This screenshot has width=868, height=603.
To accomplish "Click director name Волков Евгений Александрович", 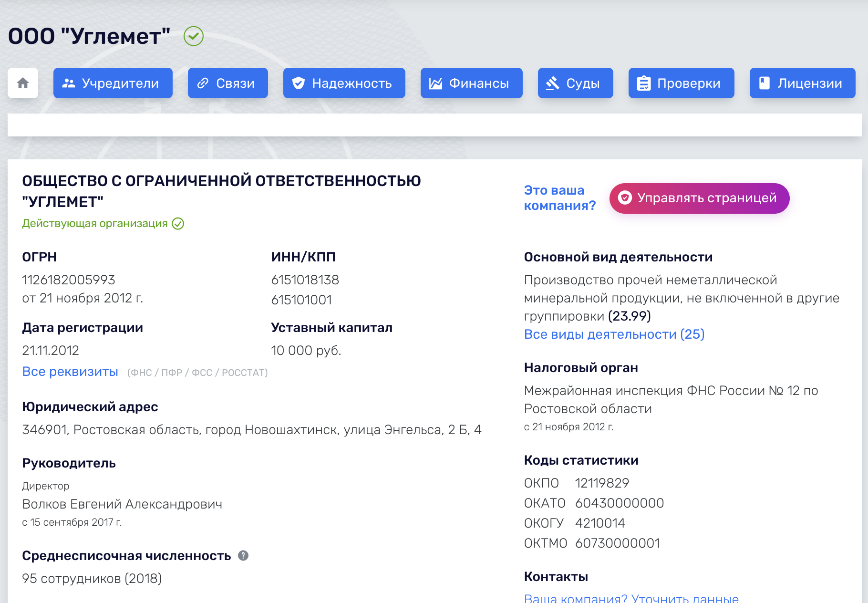I will [122, 504].
